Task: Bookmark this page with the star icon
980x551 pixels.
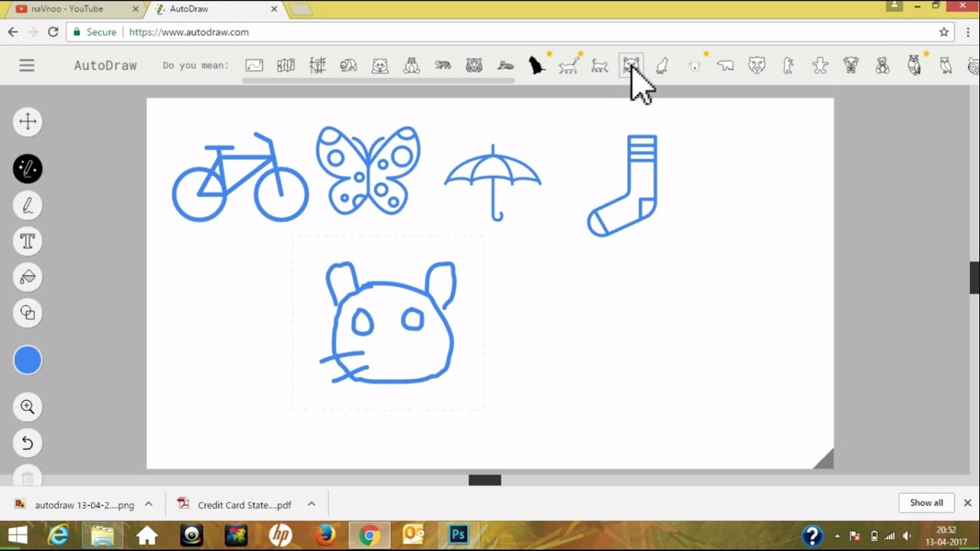Action: coord(944,32)
